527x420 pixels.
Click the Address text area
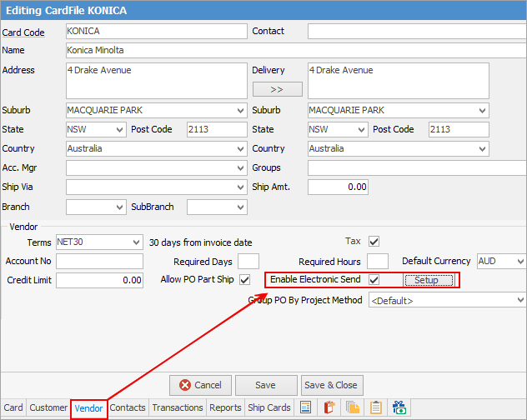(156, 81)
